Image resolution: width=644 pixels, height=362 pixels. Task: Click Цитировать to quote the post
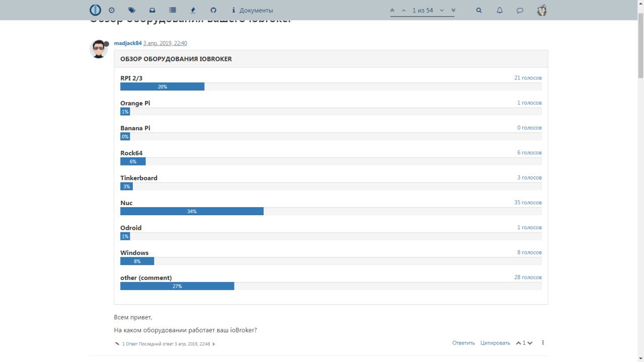[x=495, y=343]
